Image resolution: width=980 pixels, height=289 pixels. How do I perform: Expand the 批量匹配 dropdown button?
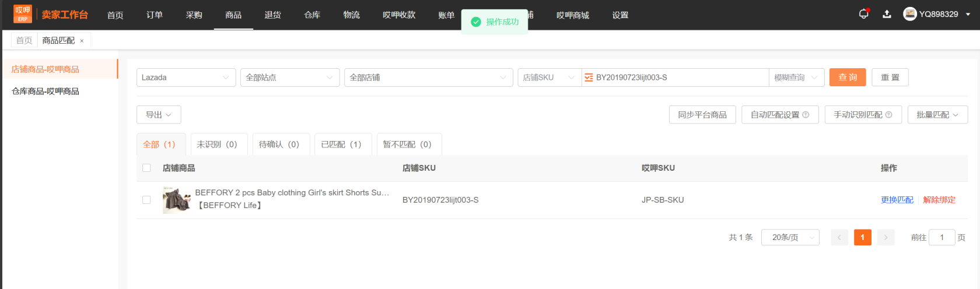[937, 115]
